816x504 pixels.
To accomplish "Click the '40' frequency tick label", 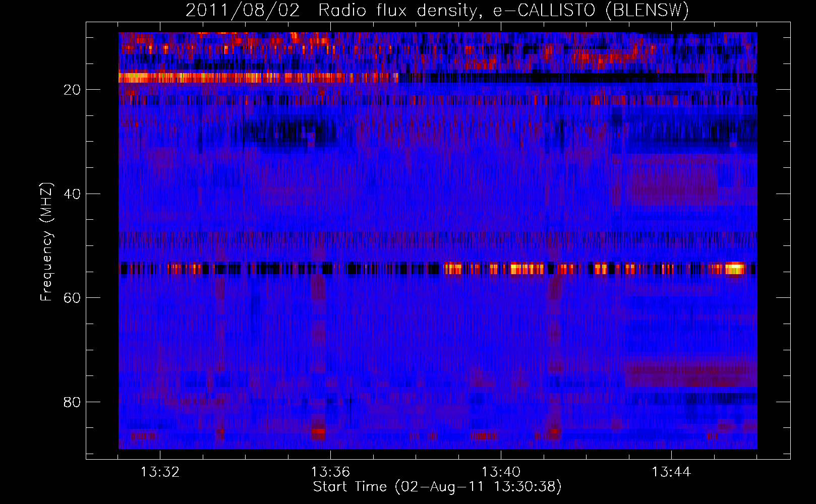I will click(x=72, y=194).
